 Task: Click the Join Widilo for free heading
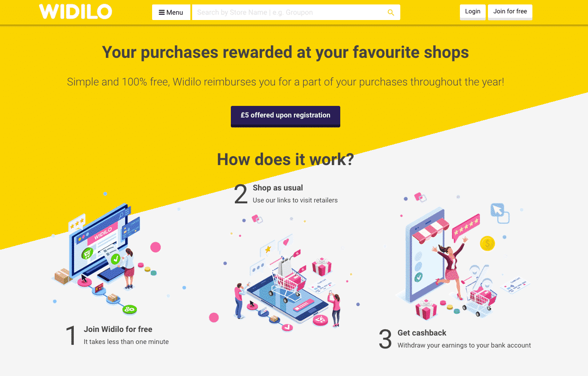tap(118, 329)
